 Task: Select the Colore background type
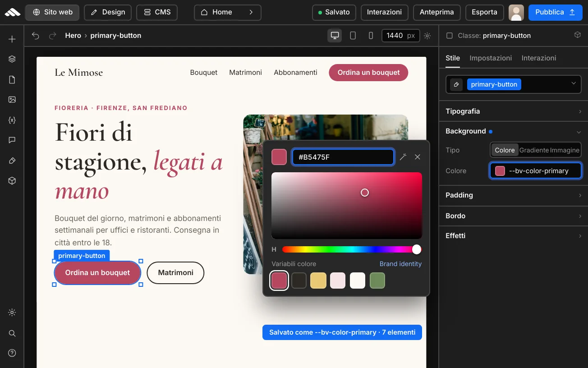pos(505,150)
